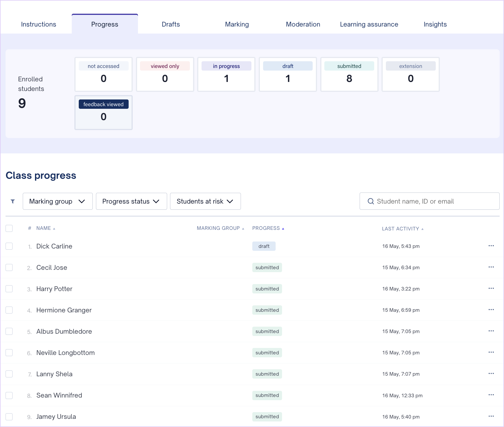
Task: Go to the Insights tab
Action: click(x=435, y=24)
